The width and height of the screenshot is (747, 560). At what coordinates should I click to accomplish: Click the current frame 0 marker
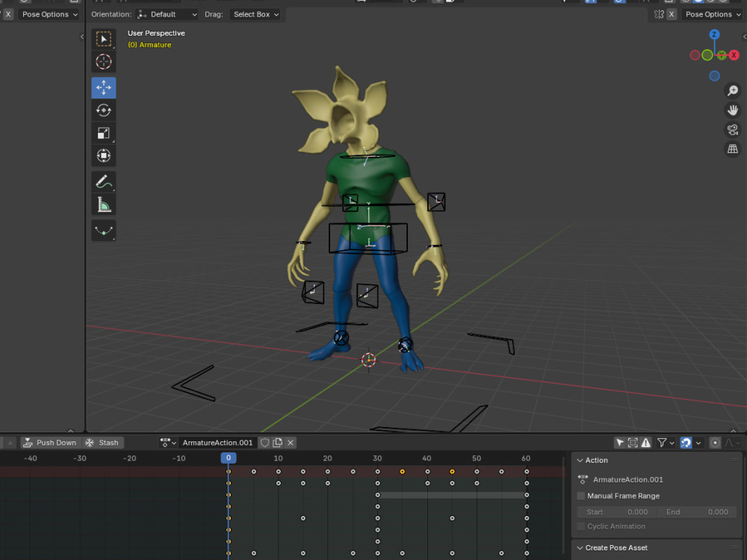tap(228, 458)
